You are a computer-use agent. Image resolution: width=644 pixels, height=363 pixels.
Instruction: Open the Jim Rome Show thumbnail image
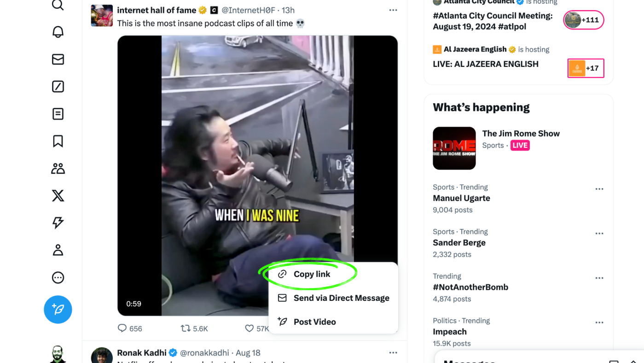click(x=454, y=148)
